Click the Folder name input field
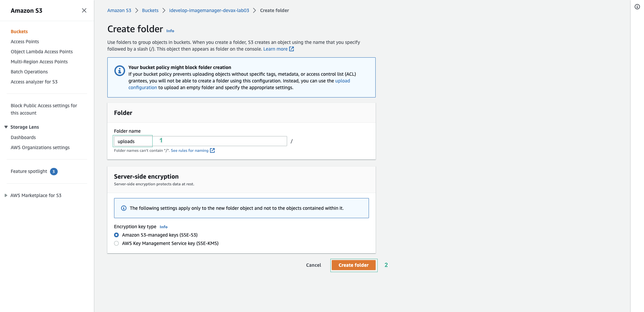 [x=200, y=141]
